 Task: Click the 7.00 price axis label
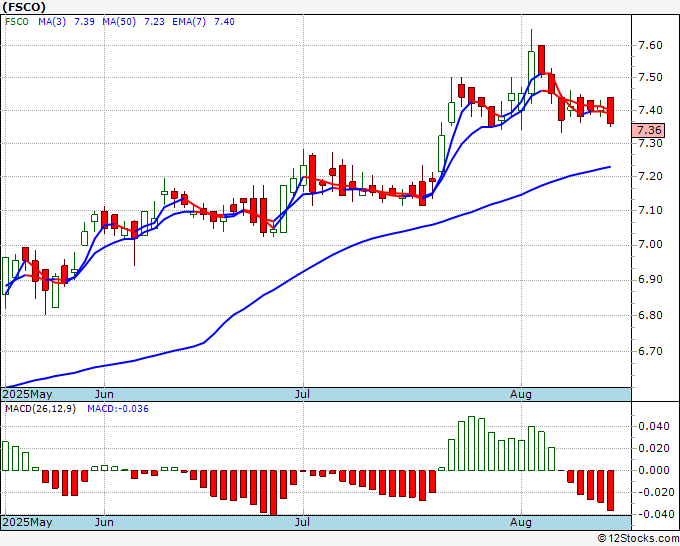[x=650, y=245]
